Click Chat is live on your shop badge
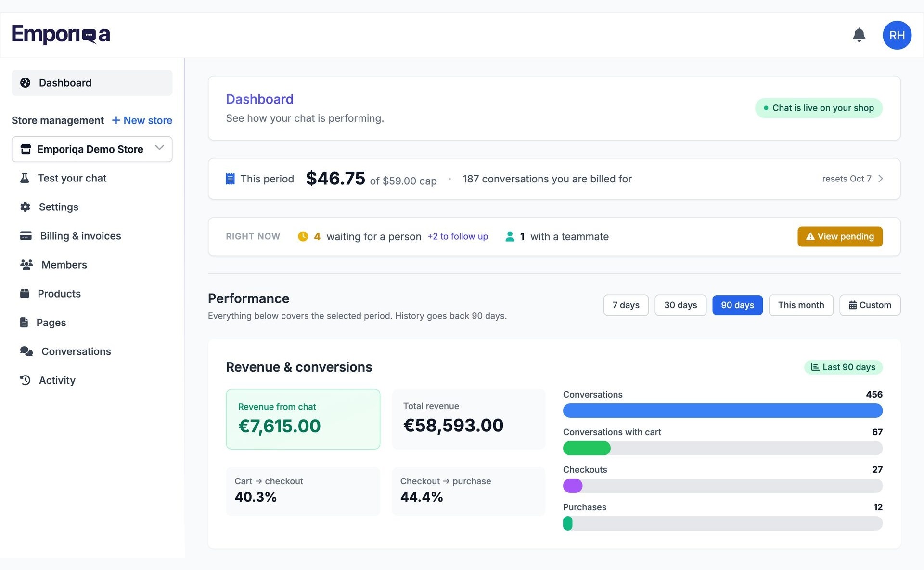Image resolution: width=924 pixels, height=570 pixels. coord(819,108)
